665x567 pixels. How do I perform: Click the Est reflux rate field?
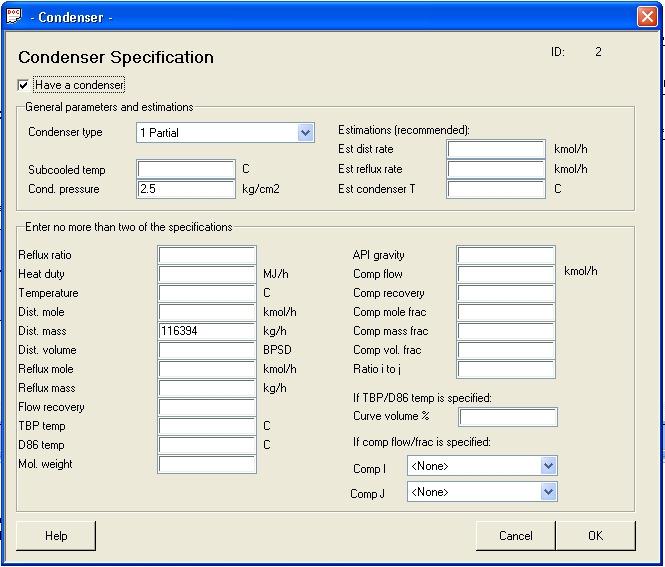click(496, 169)
